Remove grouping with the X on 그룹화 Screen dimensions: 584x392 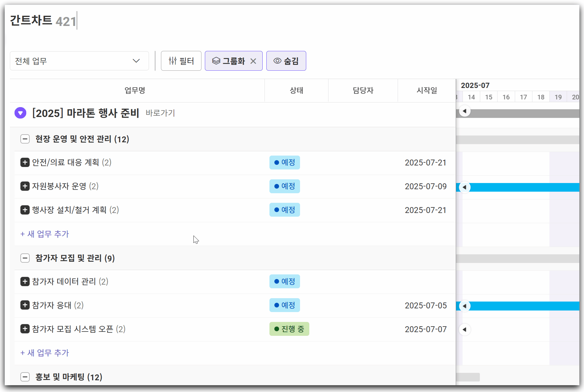click(253, 61)
